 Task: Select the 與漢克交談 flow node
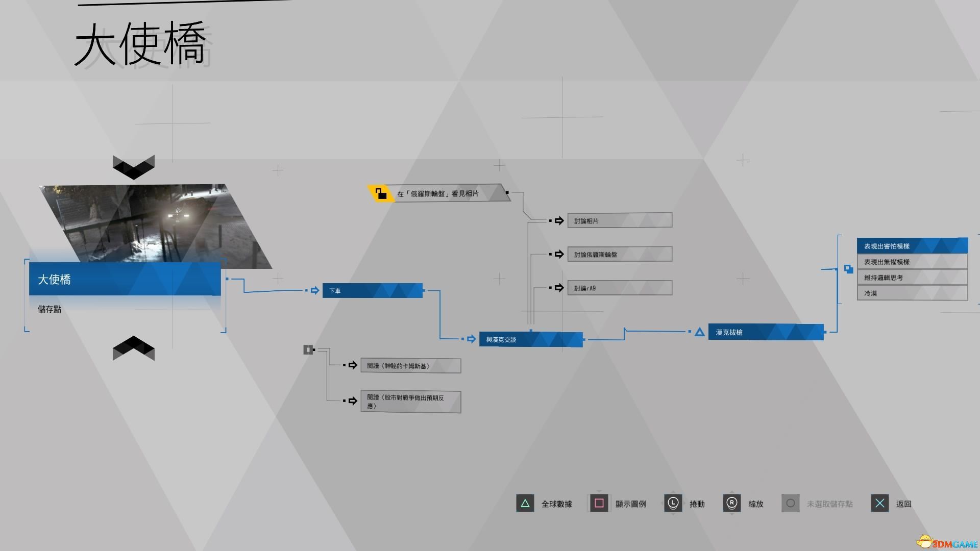click(531, 339)
